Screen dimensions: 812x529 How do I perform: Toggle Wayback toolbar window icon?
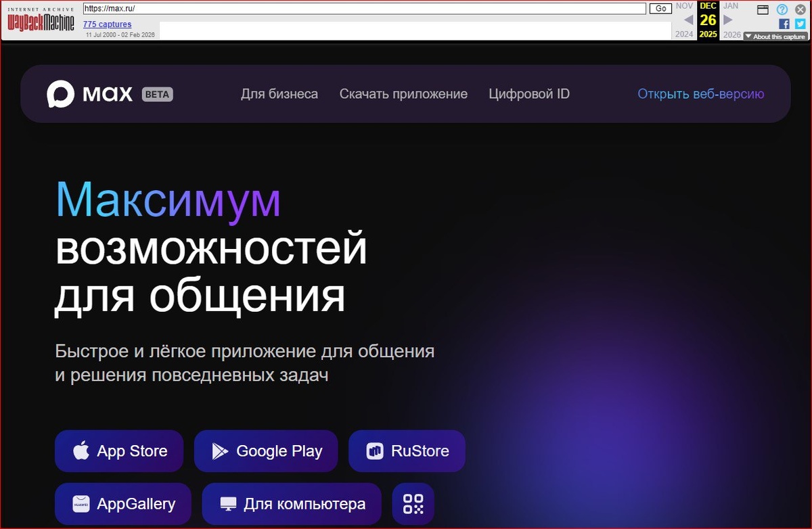763,9
